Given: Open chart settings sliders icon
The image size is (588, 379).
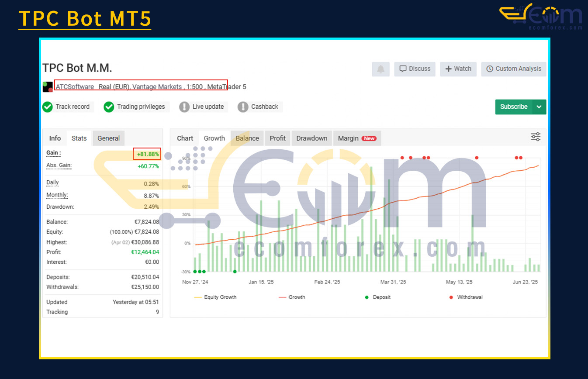Looking at the screenshot, I should (536, 137).
